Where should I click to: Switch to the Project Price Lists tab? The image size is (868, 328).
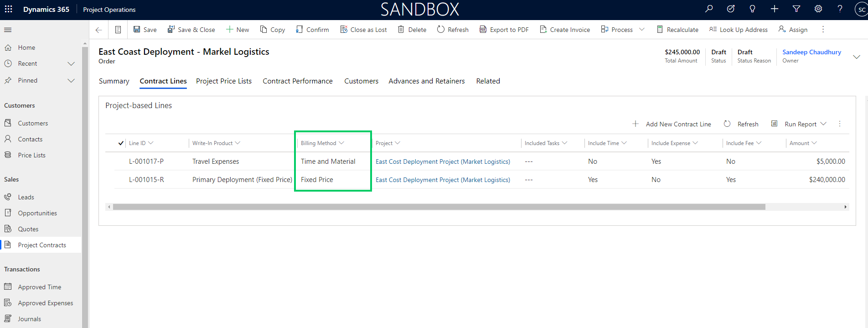(x=223, y=81)
